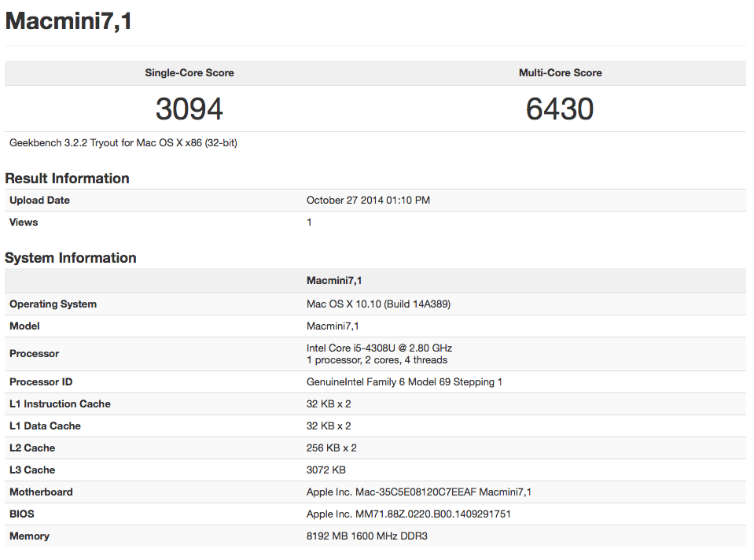Click the large Macmini7,1 page title

(x=68, y=22)
